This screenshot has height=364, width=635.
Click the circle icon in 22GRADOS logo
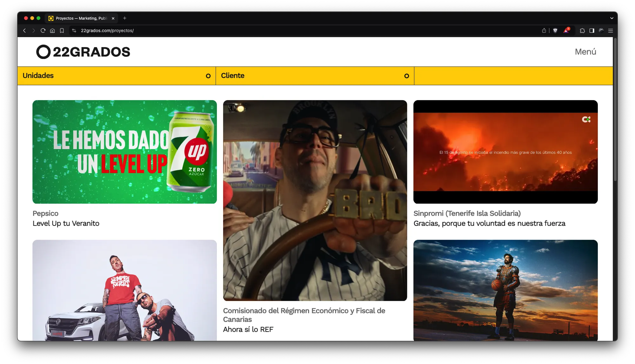[43, 52]
